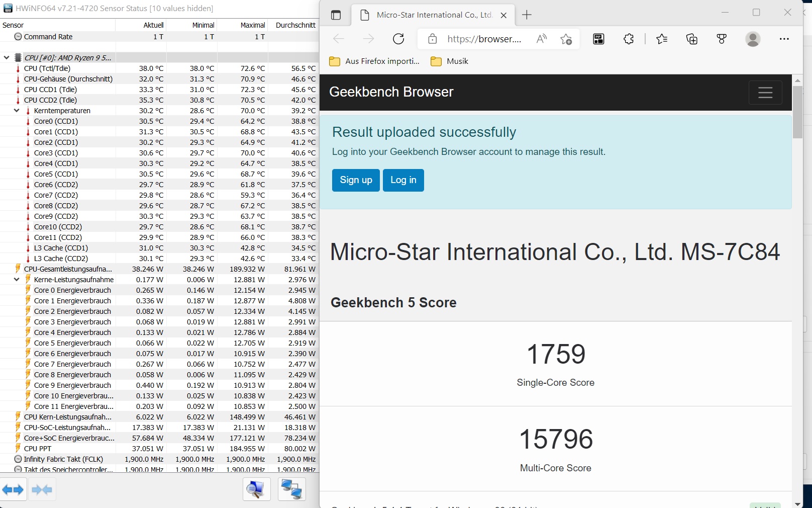Go back in Edge browser
The image size is (812, 508).
click(339, 39)
